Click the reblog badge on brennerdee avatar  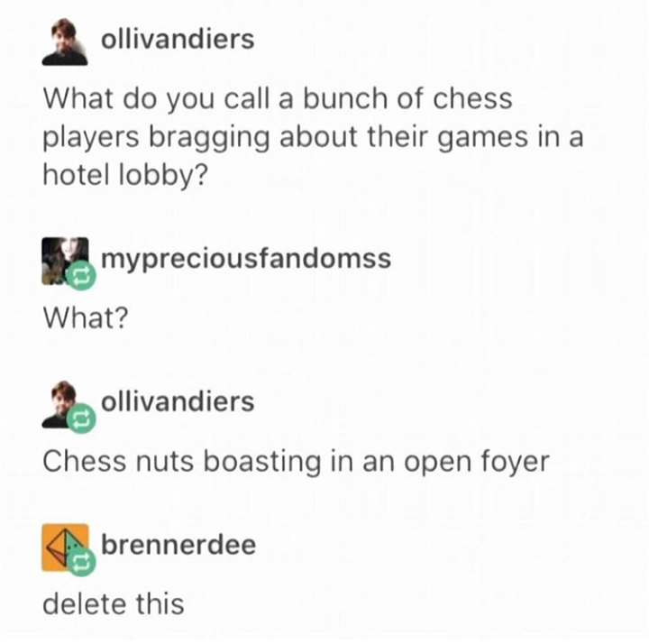tap(81, 561)
